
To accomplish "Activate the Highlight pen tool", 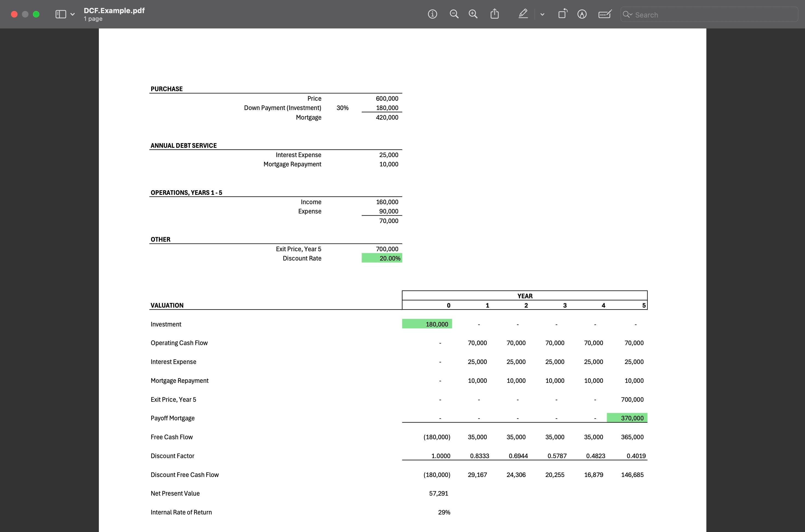I will click(x=523, y=14).
